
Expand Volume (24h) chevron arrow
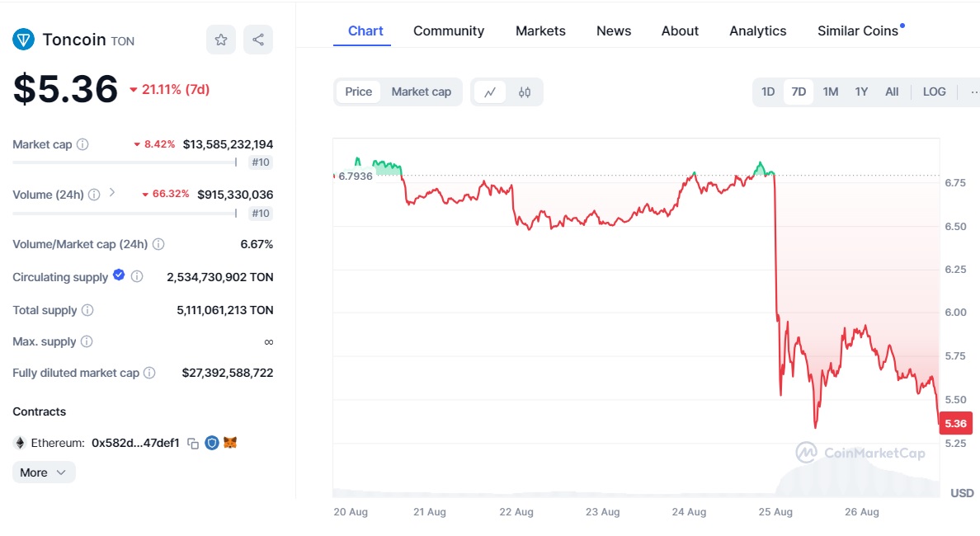coord(112,192)
